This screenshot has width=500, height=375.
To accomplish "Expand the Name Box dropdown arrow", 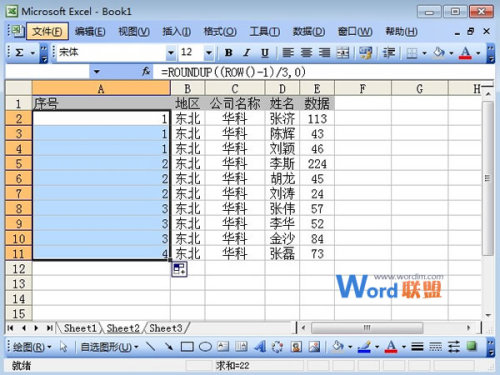I will click(x=97, y=71).
